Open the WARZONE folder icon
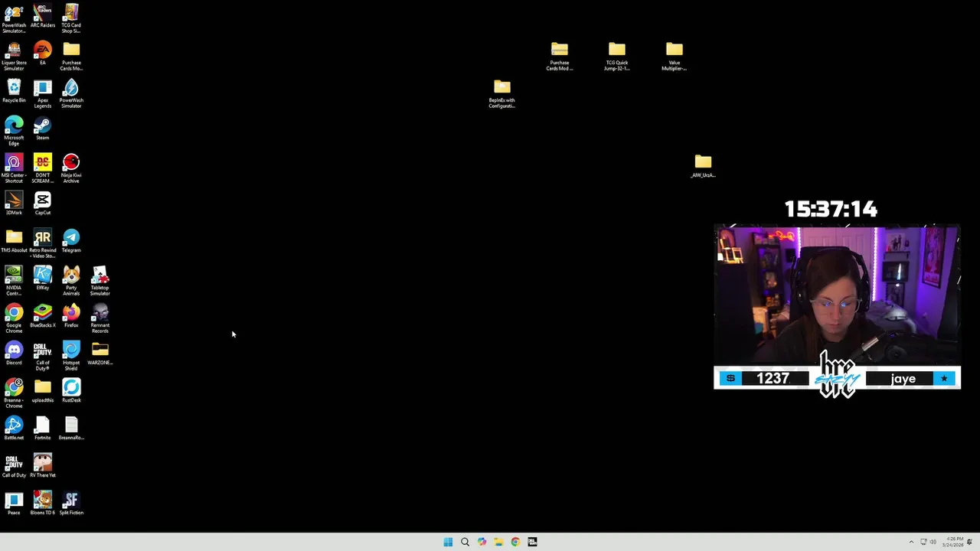The image size is (980, 551). tap(100, 353)
